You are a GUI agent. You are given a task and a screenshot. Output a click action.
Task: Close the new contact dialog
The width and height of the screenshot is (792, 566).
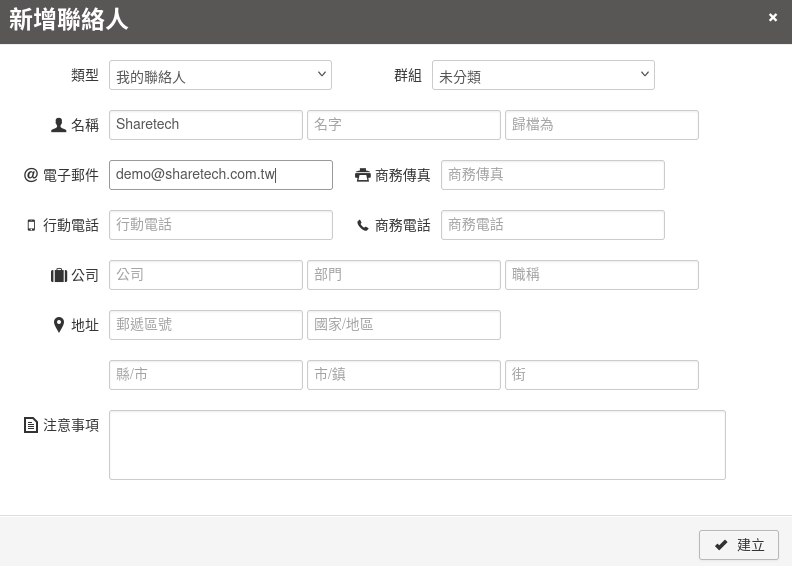(x=773, y=18)
